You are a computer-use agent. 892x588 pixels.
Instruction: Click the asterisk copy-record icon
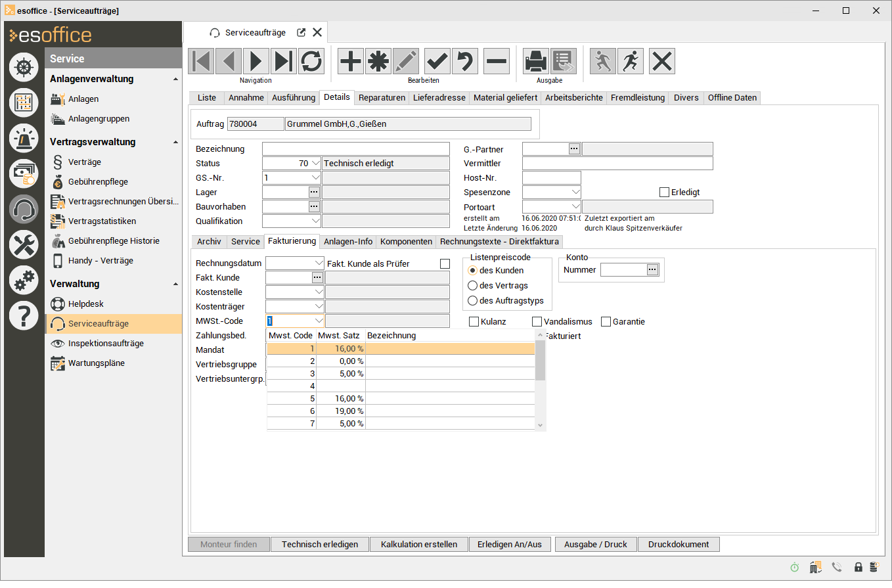point(378,61)
